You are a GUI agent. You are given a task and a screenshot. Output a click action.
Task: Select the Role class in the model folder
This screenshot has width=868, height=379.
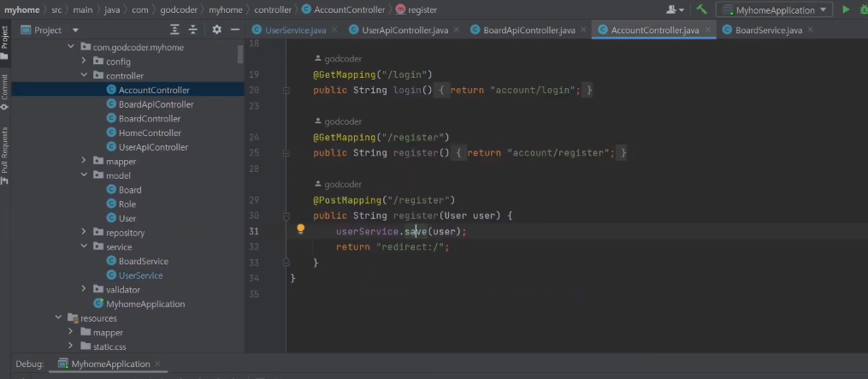point(127,204)
